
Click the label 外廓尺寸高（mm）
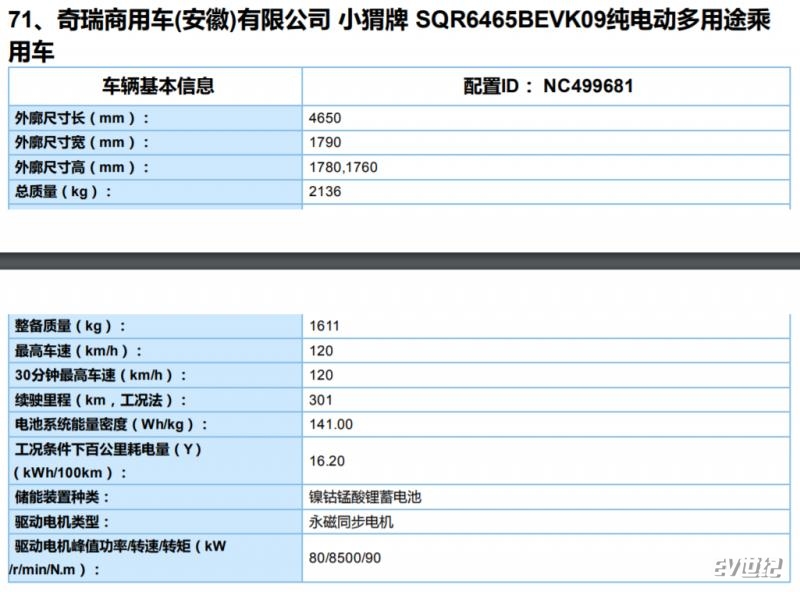82,167
